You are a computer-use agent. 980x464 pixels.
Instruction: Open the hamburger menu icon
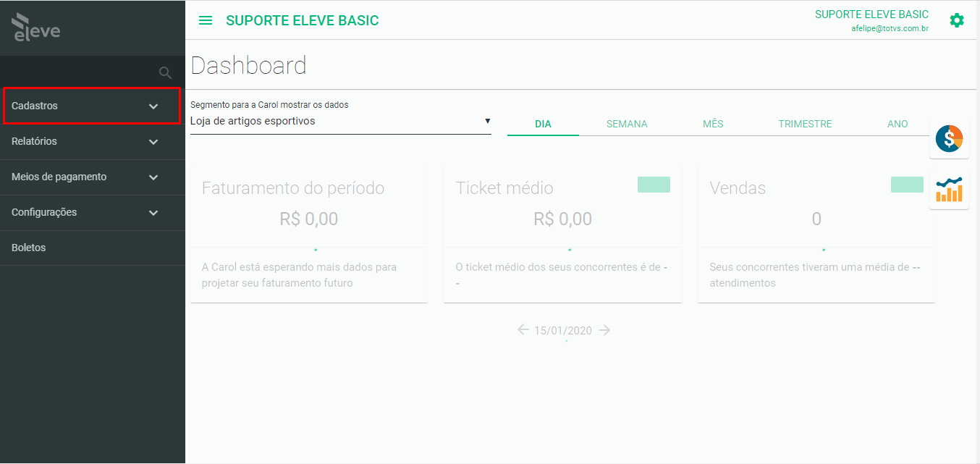tap(206, 20)
